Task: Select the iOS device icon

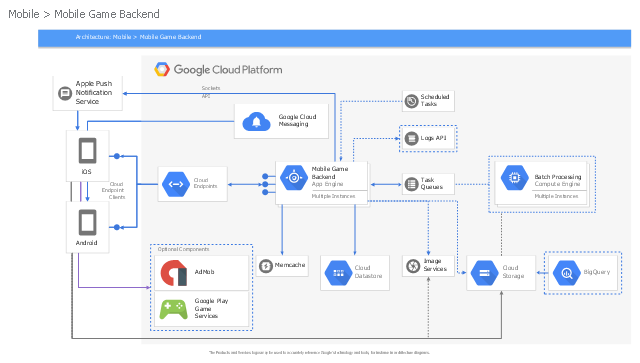Action: tap(88, 151)
